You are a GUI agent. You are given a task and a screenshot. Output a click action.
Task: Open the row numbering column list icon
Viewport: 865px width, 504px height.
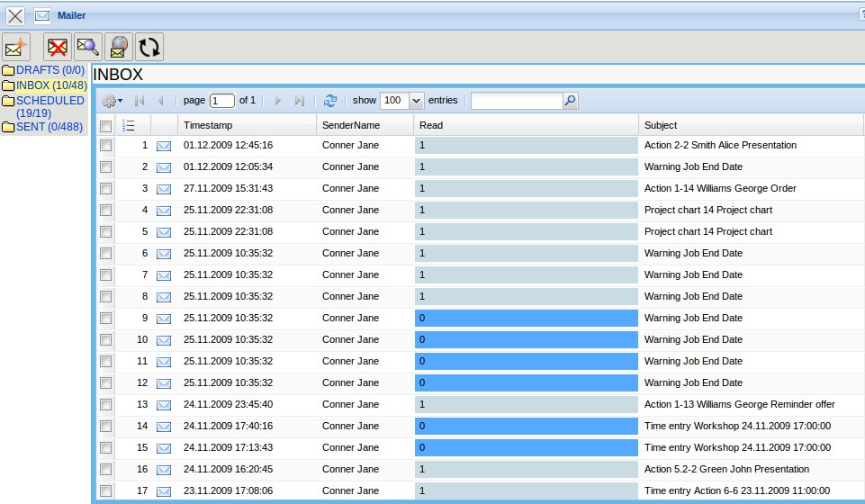click(x=129, y=125)
